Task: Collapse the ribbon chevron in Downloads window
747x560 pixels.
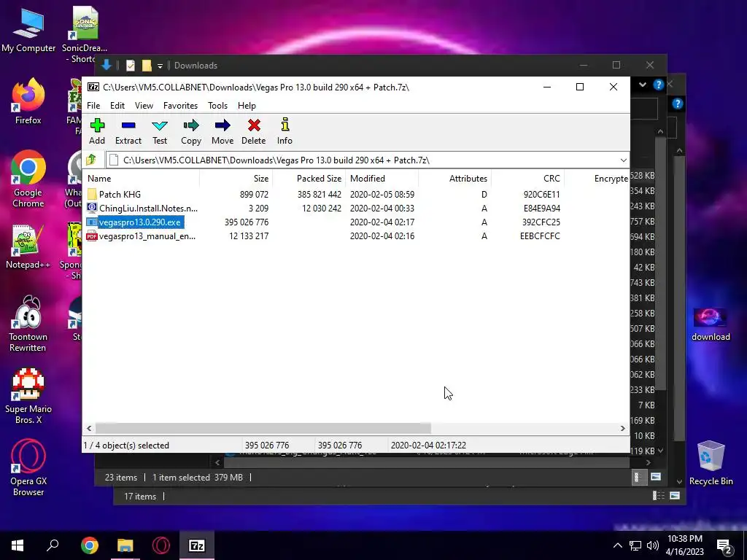Action: tap(643, 85)
